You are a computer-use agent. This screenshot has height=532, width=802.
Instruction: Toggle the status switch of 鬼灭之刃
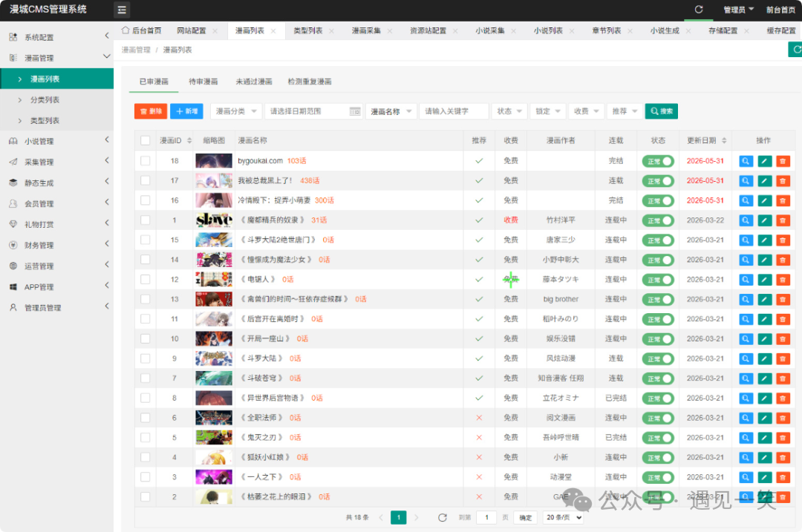click(x=658, y=439)
